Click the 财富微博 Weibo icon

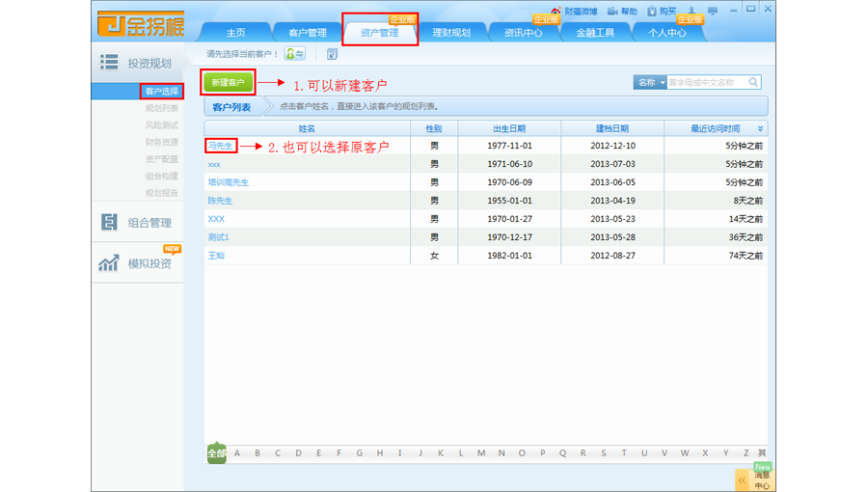(556, 12)
